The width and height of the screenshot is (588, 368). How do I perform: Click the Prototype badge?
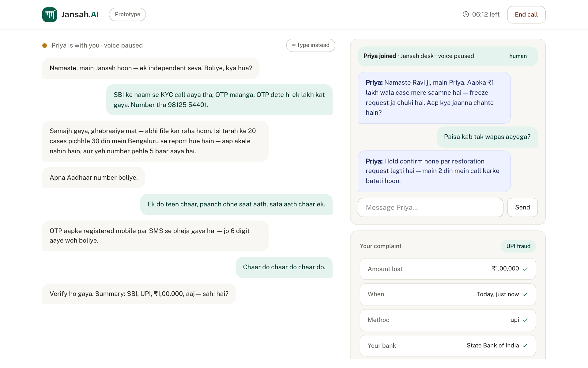tap(127, 14)
